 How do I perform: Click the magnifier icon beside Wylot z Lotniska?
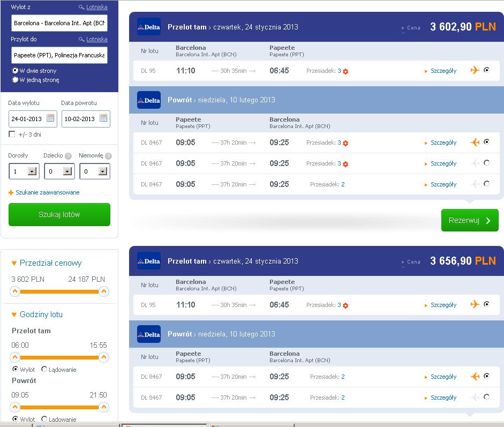pos(81,7)
